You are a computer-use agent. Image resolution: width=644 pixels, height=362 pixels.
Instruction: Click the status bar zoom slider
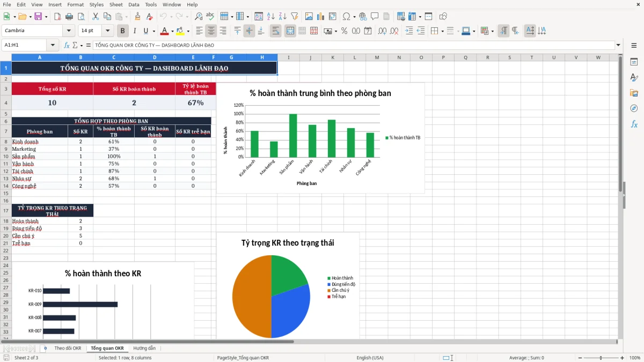click(x=601, y=358)
